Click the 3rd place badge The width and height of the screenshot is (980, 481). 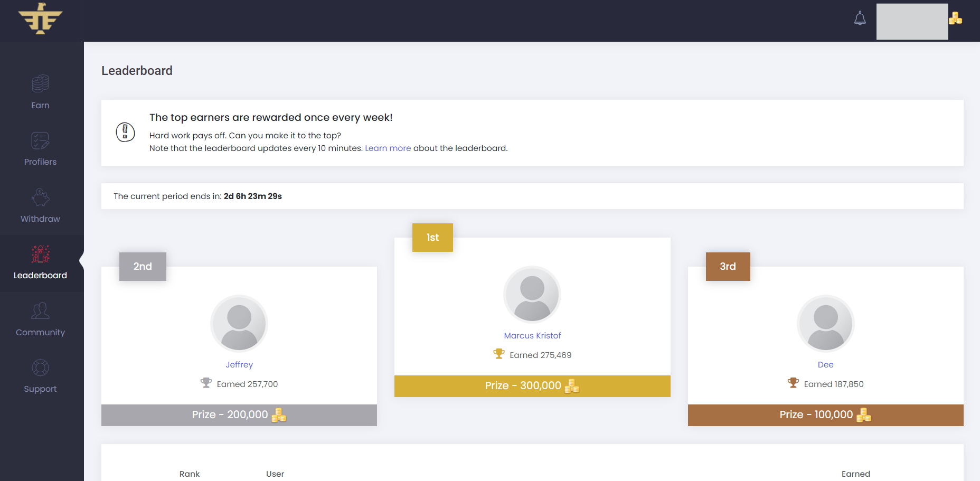point(728,267)
